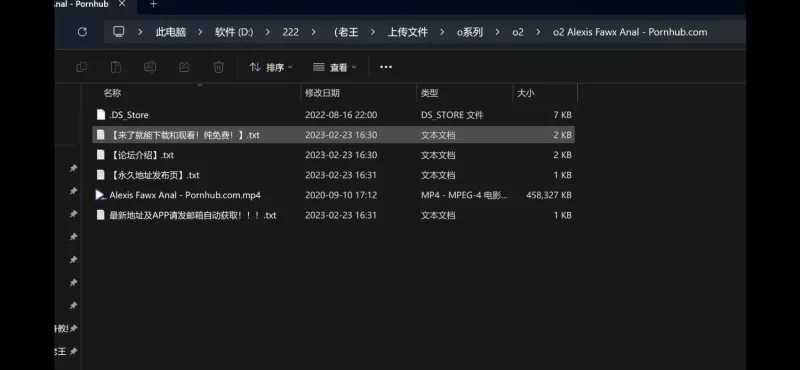Image resolution: width=800 pixels, height=370 pixels.
Task: Open a new tab with plus button
Action: [153, 4]
